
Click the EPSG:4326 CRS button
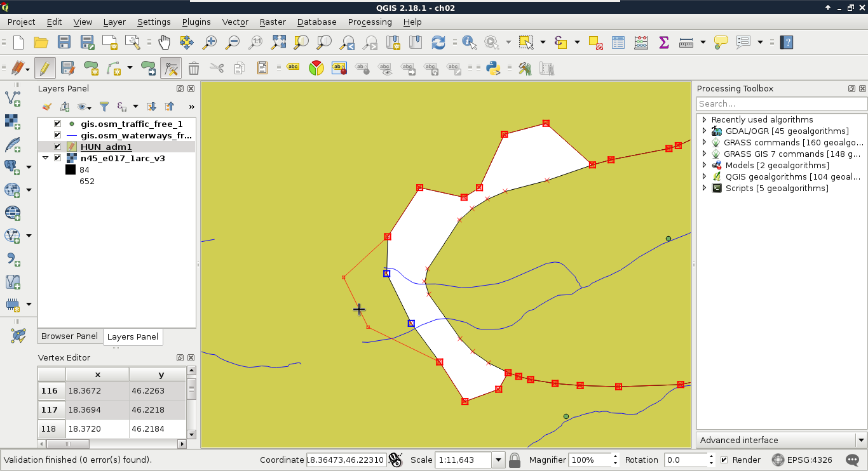[802, 460]
